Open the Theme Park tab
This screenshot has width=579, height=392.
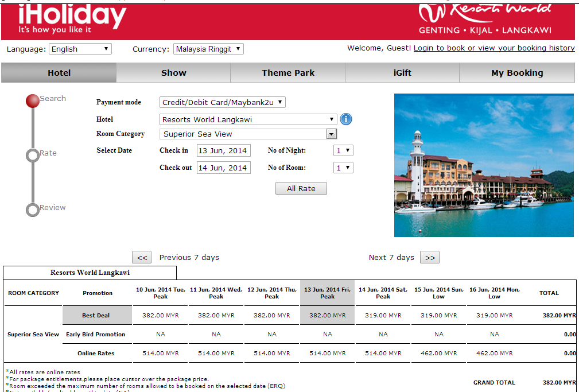pos(288,73)
